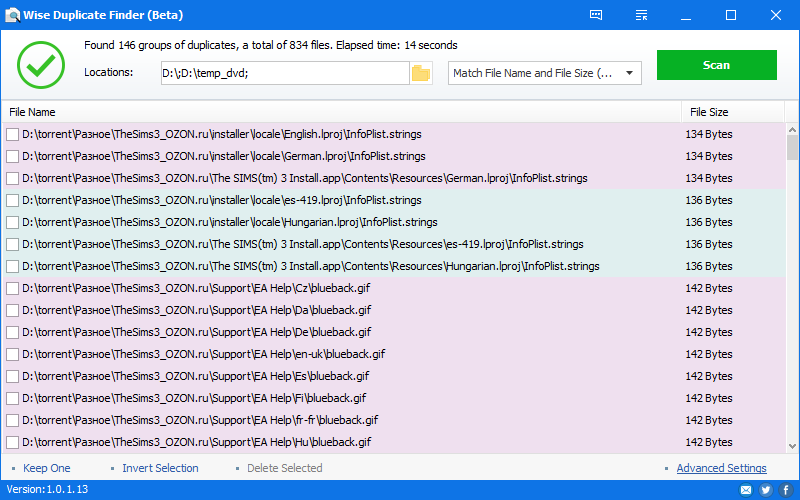Click Invert Selection
The image size is (800, 500).
coord(160,468)
